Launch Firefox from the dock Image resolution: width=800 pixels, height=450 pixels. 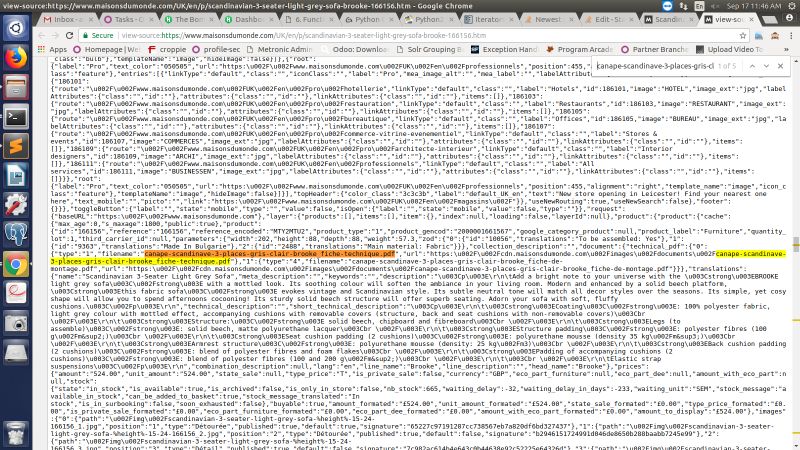pyautogui.click(x=16, y=57)
